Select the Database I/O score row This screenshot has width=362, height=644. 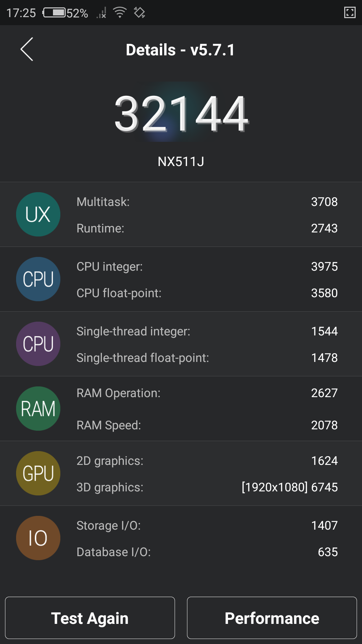207,552
